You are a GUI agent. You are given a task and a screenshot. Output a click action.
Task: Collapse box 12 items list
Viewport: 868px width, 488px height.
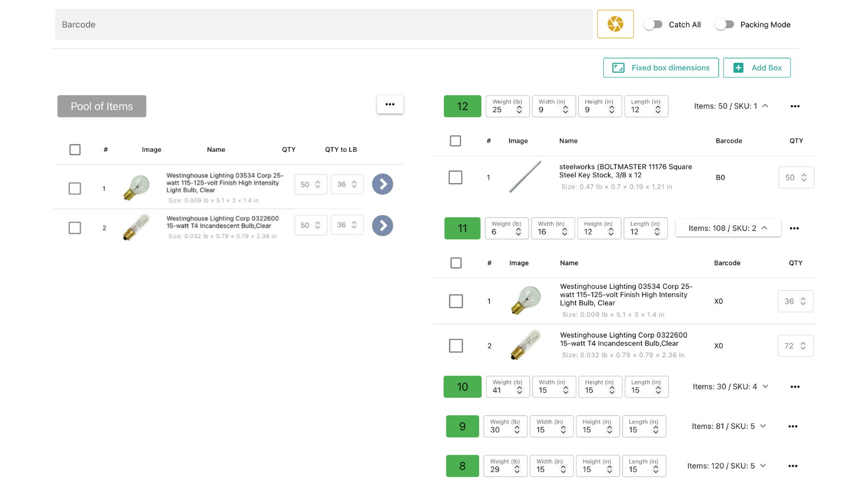pos(765,106)
